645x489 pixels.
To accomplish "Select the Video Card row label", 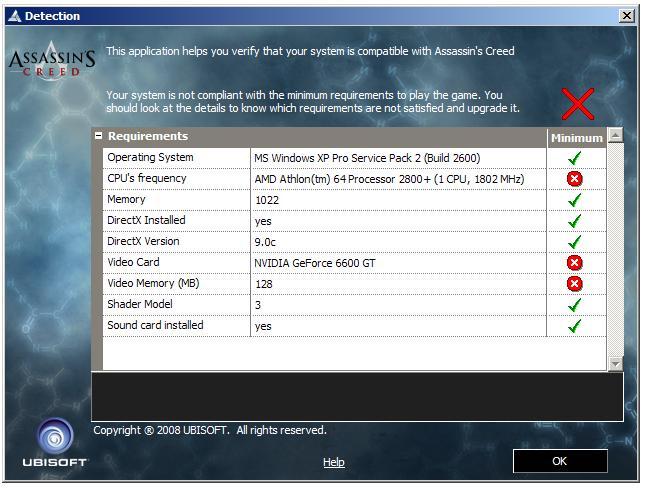I will pyautogui.click(x=133, y=262).
